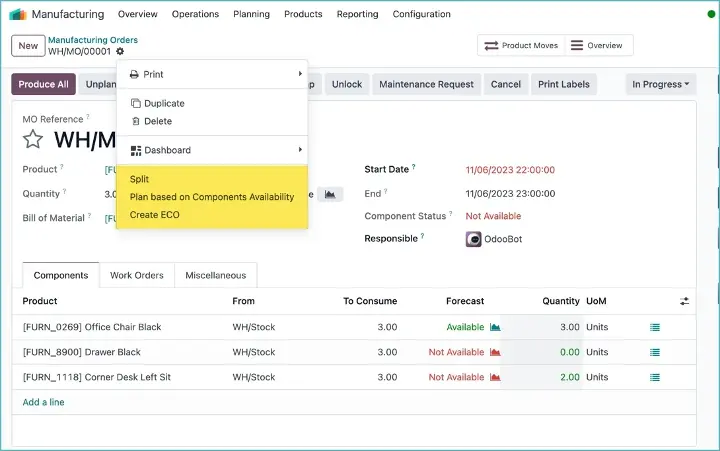Click [FURN_0269] Office Chair Black cell
The height and width of the screenshot is (451, 720).
pyautogui.click(x=92, y=327)
